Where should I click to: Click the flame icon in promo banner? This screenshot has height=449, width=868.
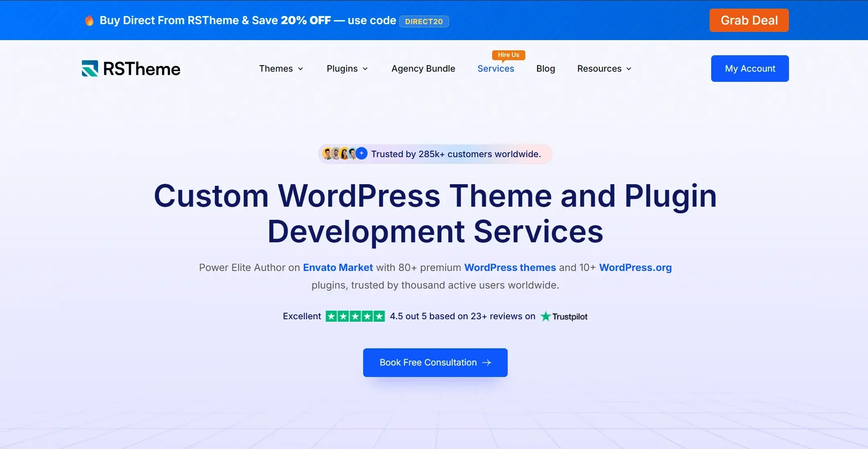pyautogui.click(x=89, y=20)
